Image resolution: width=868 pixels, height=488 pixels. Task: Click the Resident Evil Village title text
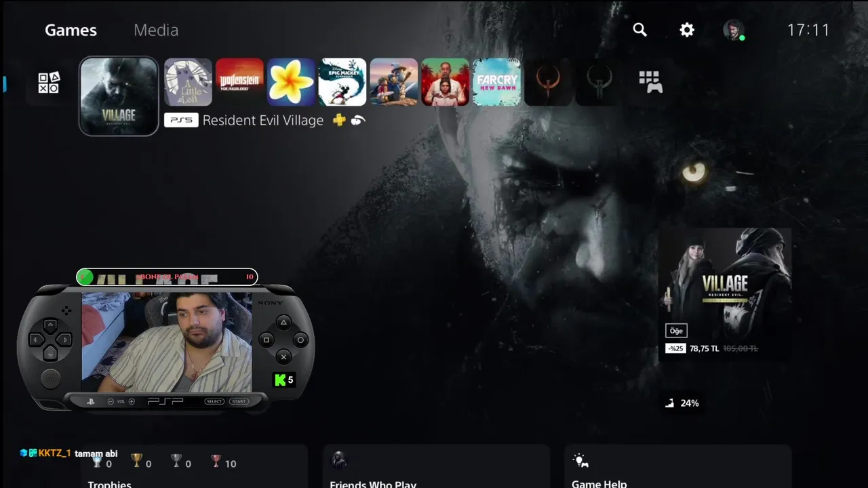pos(263,121)
